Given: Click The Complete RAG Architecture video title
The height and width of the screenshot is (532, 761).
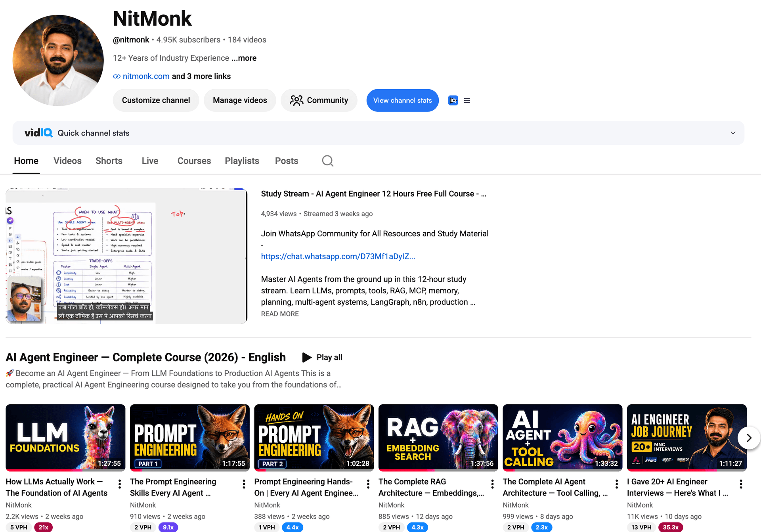Looking at the screenshot, I should (431, 487).
